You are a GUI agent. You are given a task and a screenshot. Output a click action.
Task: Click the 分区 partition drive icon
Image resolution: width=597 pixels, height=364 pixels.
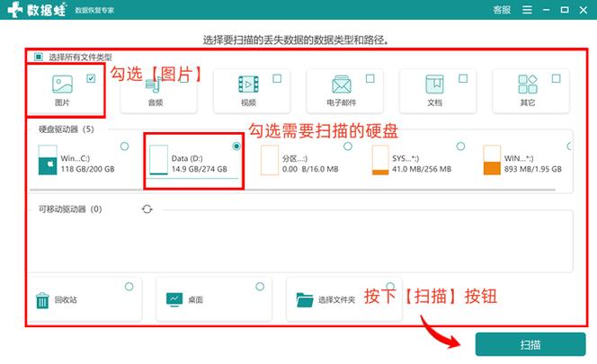pos(270,160)
